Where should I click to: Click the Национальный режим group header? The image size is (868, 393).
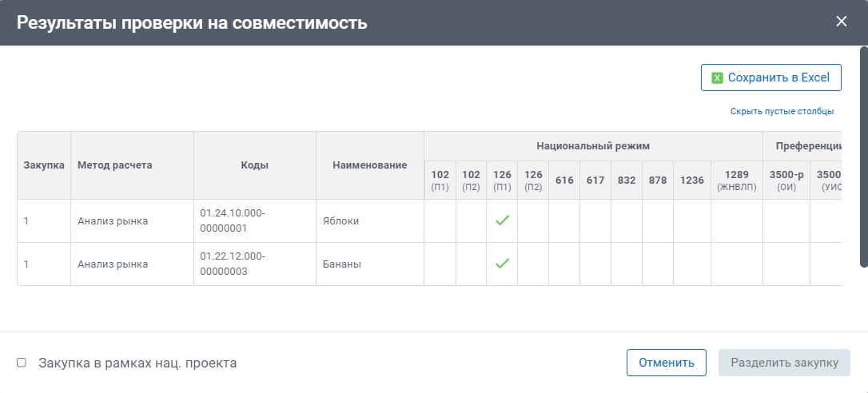[593, 146]
